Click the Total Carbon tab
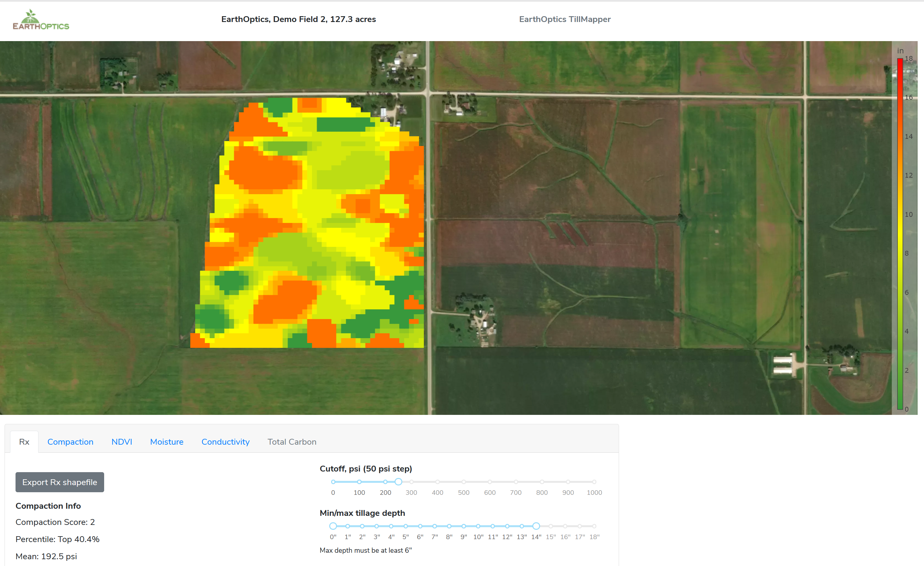 (292, 442)
